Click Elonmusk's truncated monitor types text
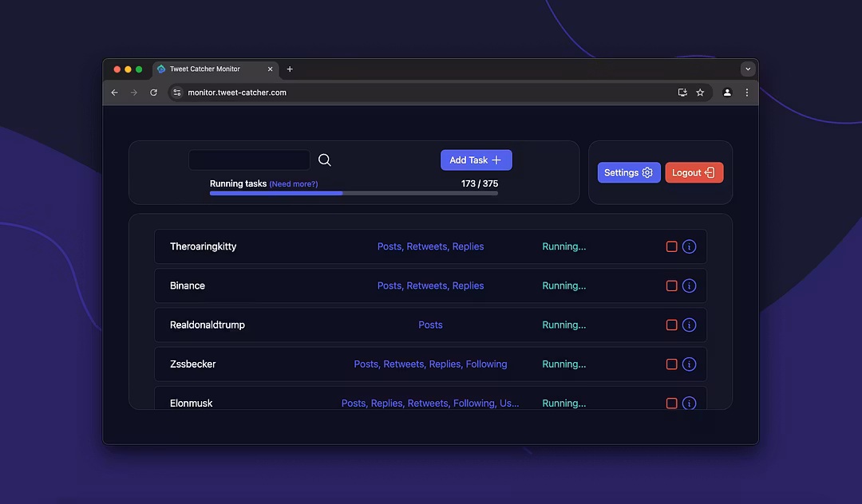862x504 pixels. pyautogui.click(x=430, y=403)
